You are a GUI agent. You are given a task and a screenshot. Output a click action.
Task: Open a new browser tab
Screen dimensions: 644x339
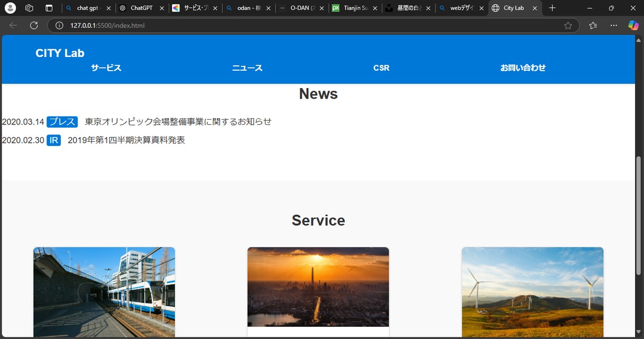[x=552, y=8]
